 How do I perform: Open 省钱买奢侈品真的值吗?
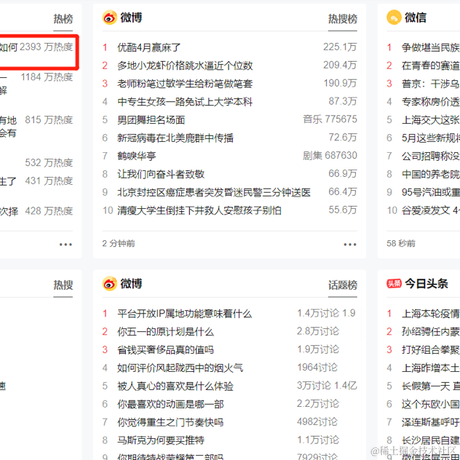click(166, 350)
